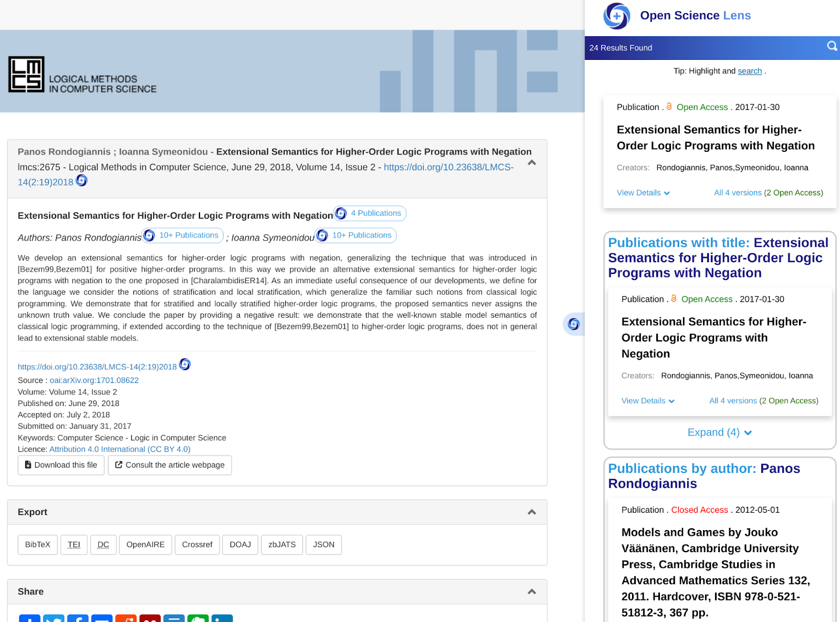
Task: Export in DOAJ format
Action: 240,545
